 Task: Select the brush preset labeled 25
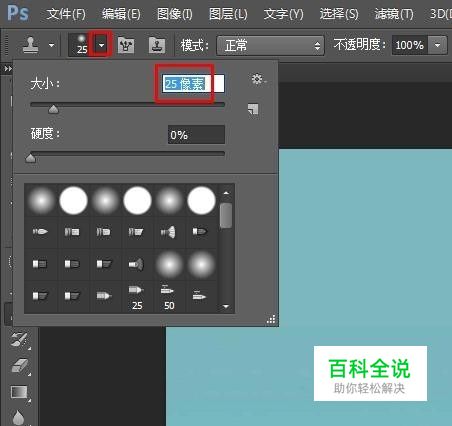pos(137,297)
